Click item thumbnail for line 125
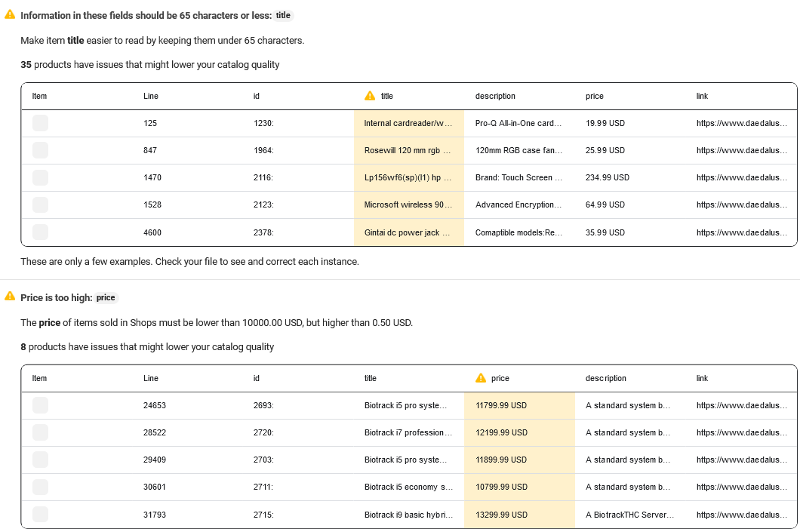 (40, 123)
